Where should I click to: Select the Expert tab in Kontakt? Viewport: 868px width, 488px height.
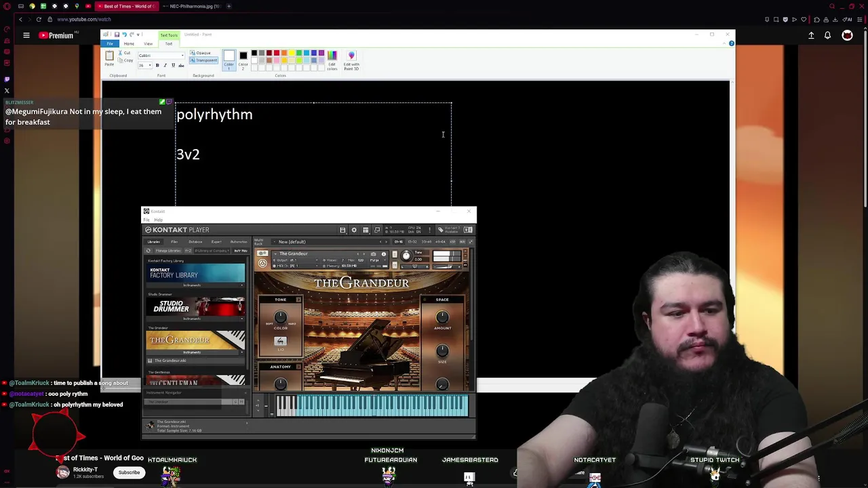[x=216, y=242]
